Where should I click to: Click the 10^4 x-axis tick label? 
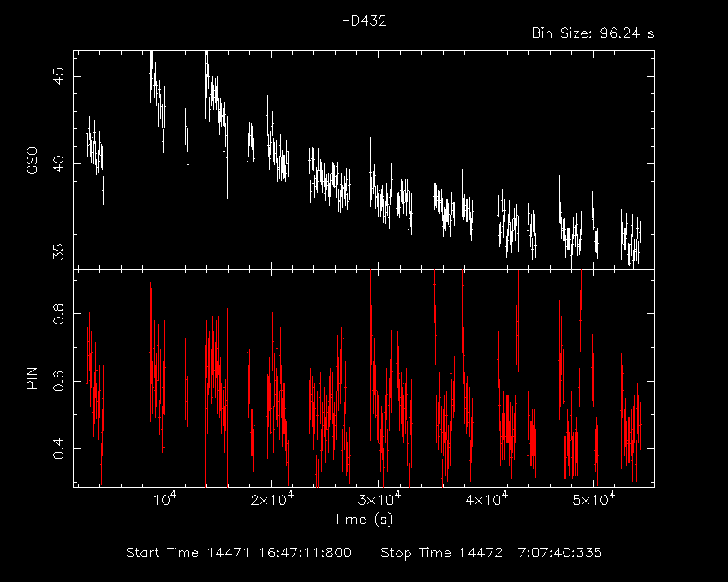click(164, 499)
